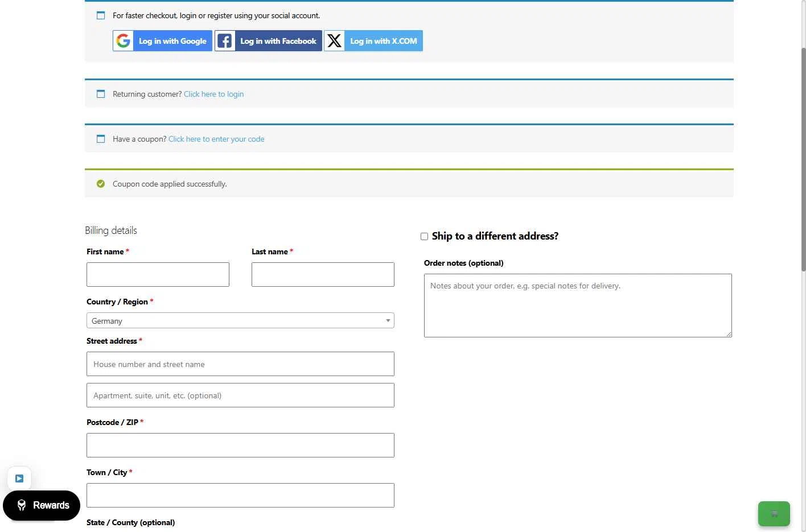Focus the Town / City field

[240, 496]
